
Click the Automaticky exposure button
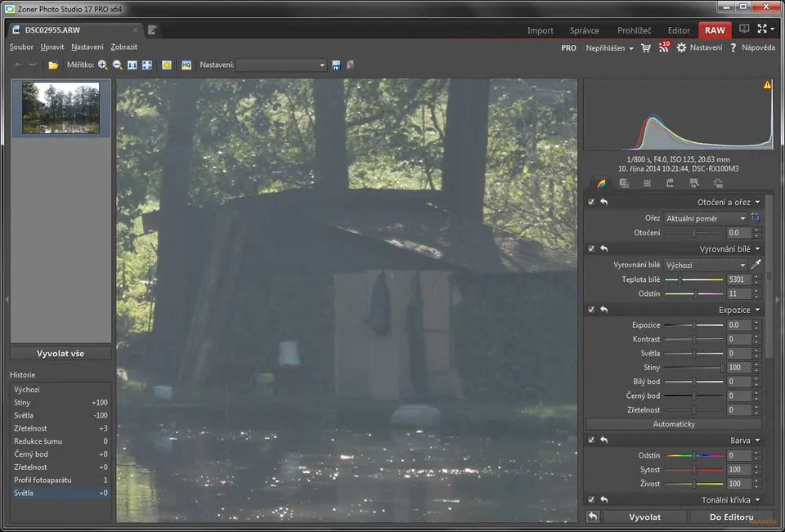[674, 424]
